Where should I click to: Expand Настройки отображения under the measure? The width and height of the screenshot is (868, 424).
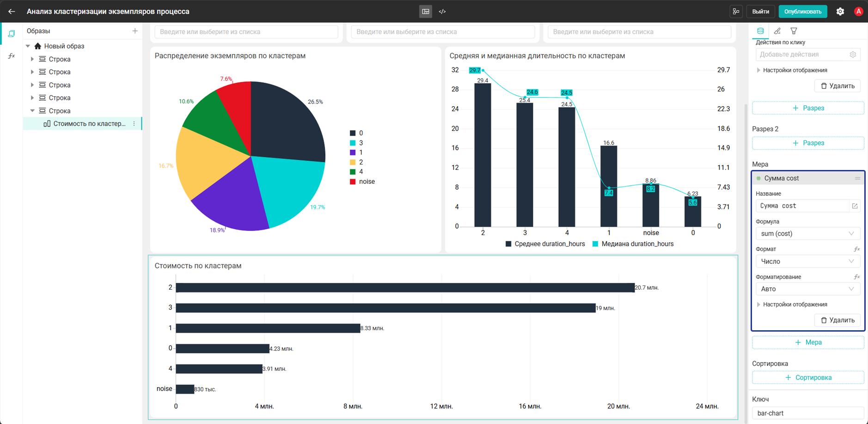coord(795,304)
